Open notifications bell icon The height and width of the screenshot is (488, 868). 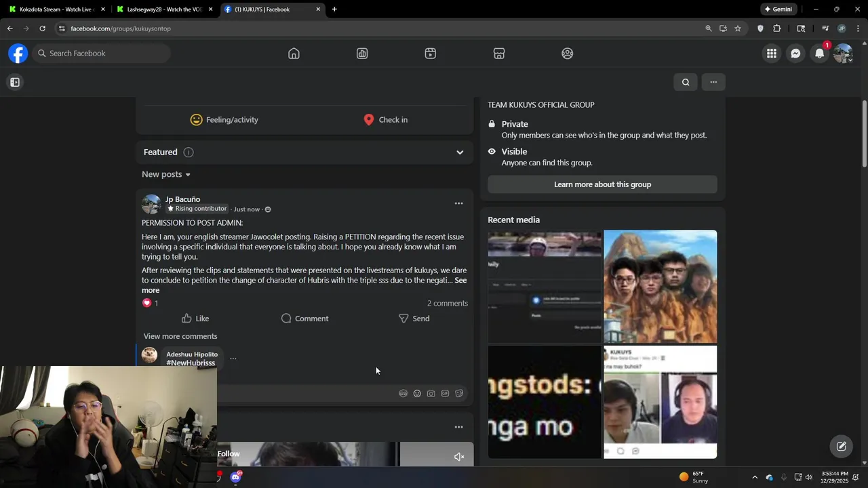point(820,54)
